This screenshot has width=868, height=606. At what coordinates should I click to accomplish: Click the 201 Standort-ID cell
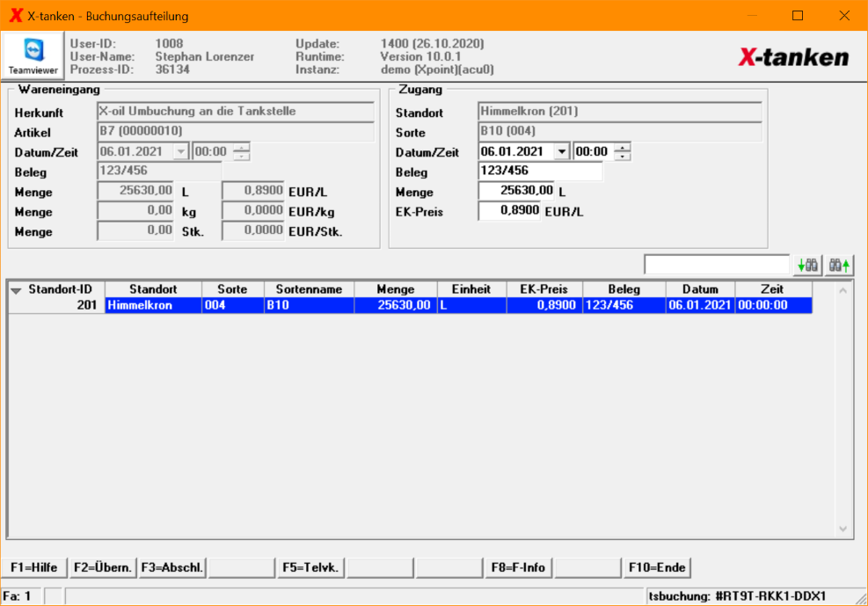(x=56, y=305)
